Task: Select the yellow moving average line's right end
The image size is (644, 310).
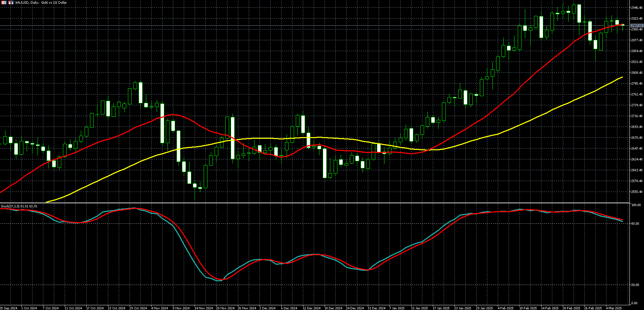Action: pyautogui.click(x=622, y=77)
